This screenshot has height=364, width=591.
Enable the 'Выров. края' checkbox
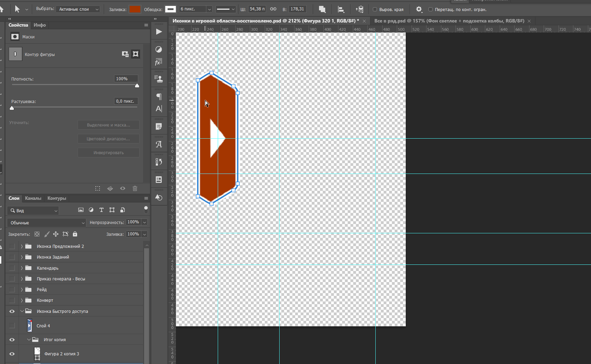[375, 9]
